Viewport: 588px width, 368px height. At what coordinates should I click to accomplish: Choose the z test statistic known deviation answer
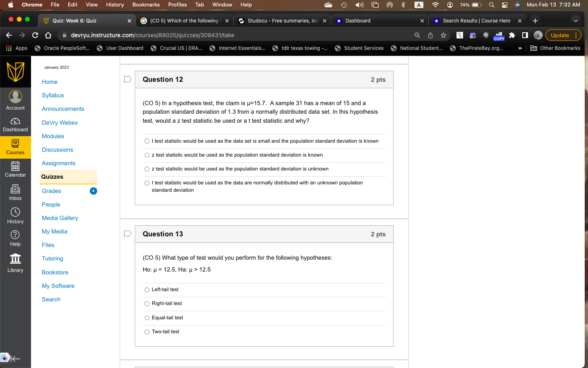(147, 155)
